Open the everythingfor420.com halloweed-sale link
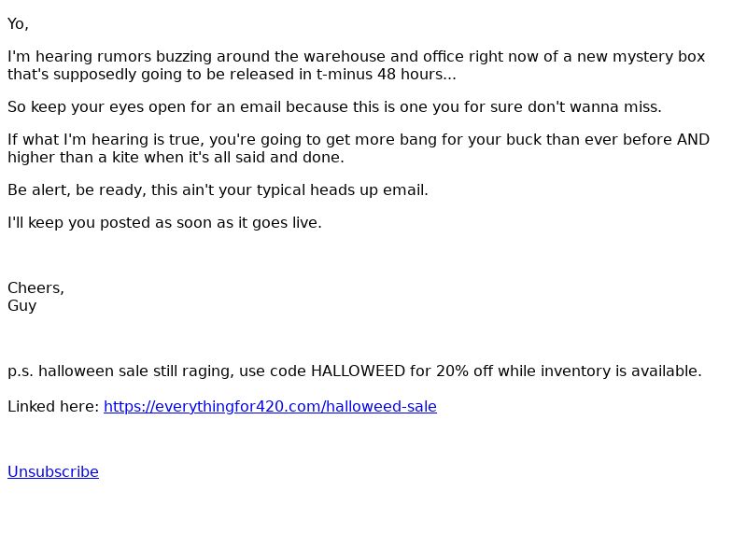 point(270,406)
